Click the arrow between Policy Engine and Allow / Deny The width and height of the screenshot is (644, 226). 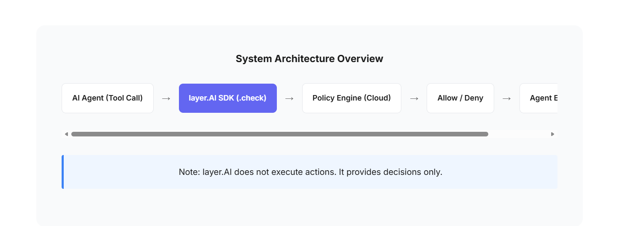(x=414, y=98)
